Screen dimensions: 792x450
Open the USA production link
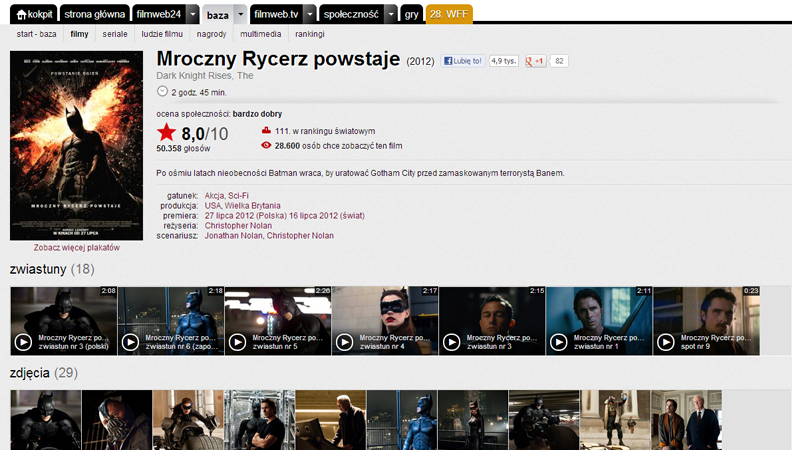(213, 206)
